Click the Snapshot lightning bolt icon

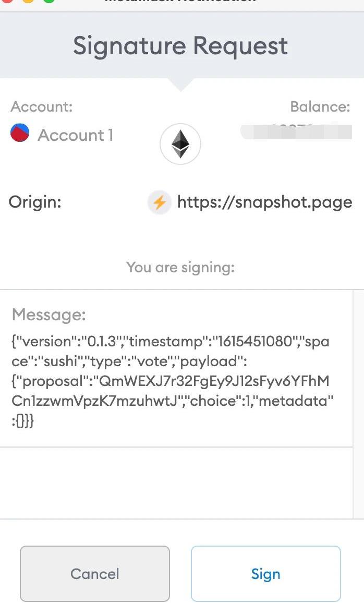pyautogui.click(x=160, y=202)
